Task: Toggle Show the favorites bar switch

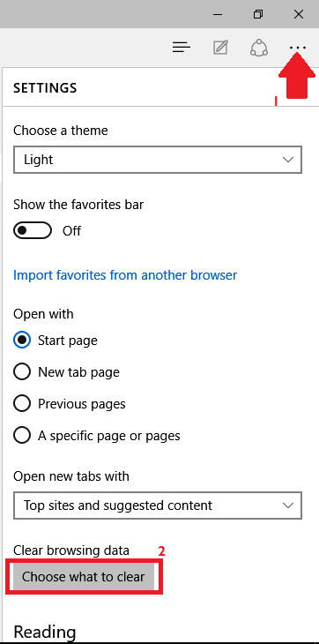Action: pyautogui.click(x=33, y=231)
